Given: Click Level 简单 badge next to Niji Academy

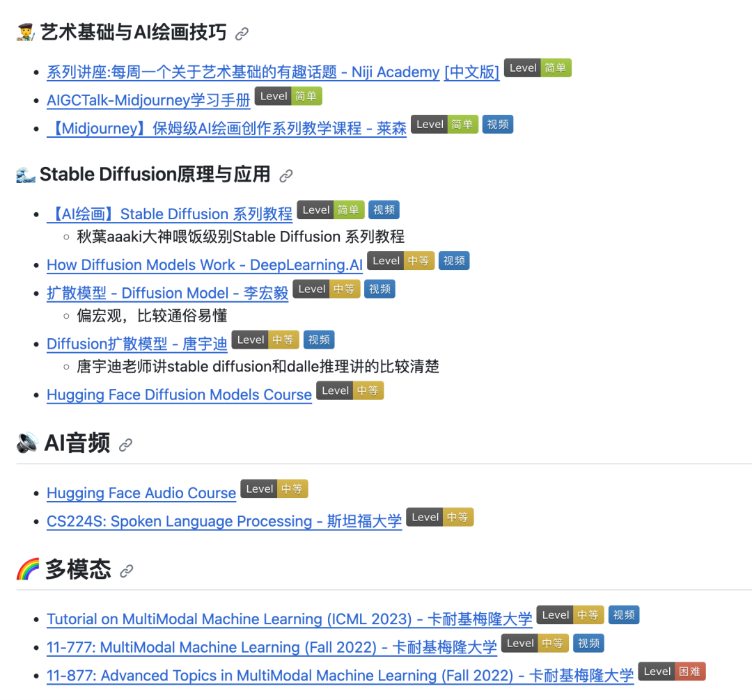Looking at the screenshot, I should point(538,68).
